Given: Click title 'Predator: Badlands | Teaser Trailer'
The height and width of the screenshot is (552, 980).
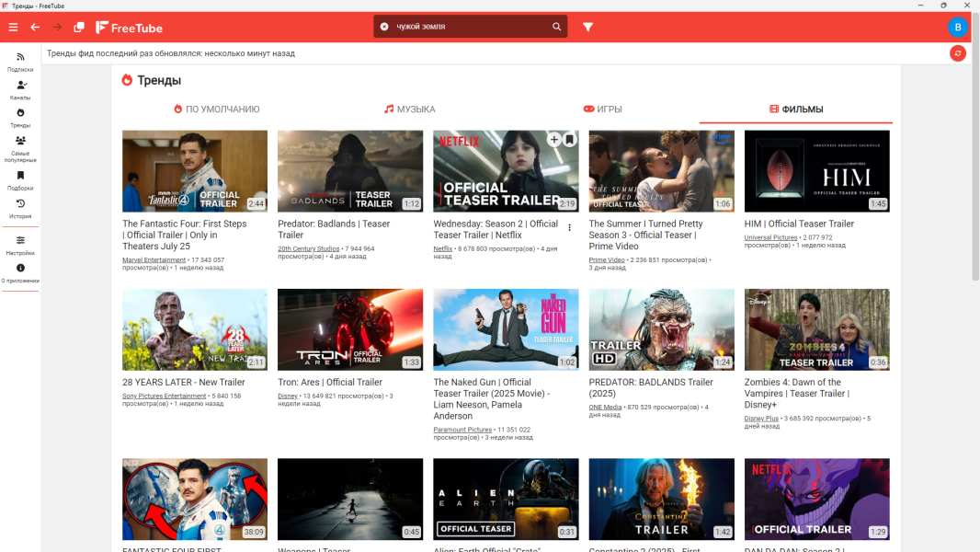Looking at the screenshot, I should [x=334, y=229].
